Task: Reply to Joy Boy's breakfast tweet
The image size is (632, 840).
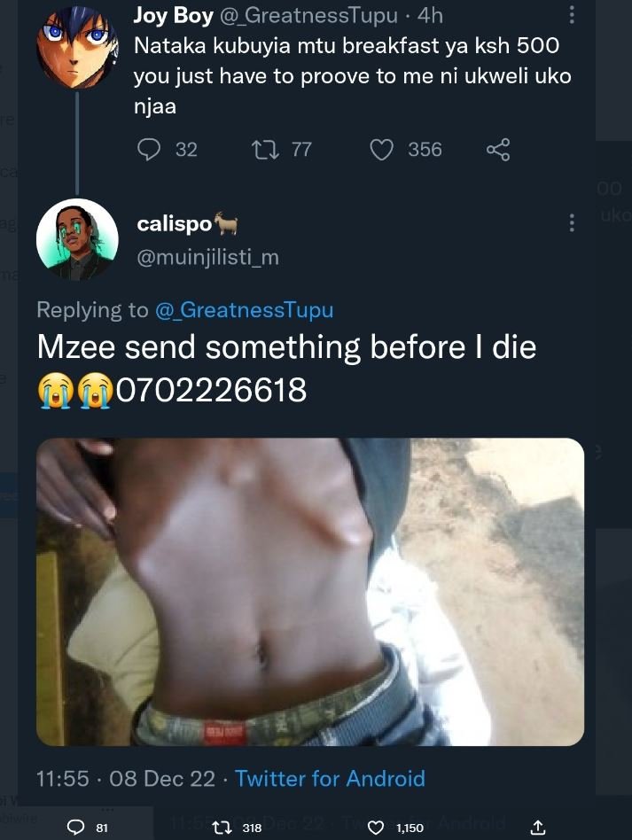Action: pyautogui.click(x=149, y=150)
